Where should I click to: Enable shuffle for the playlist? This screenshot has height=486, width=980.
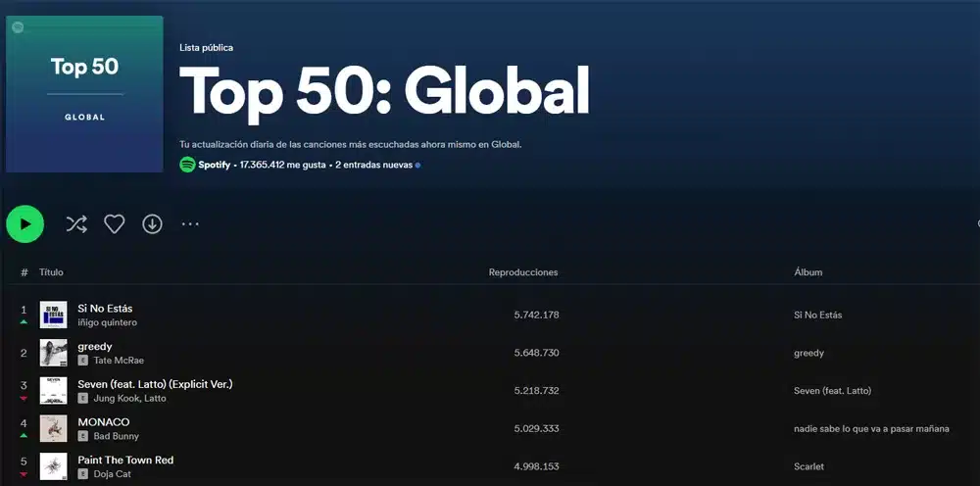[76, 223]
